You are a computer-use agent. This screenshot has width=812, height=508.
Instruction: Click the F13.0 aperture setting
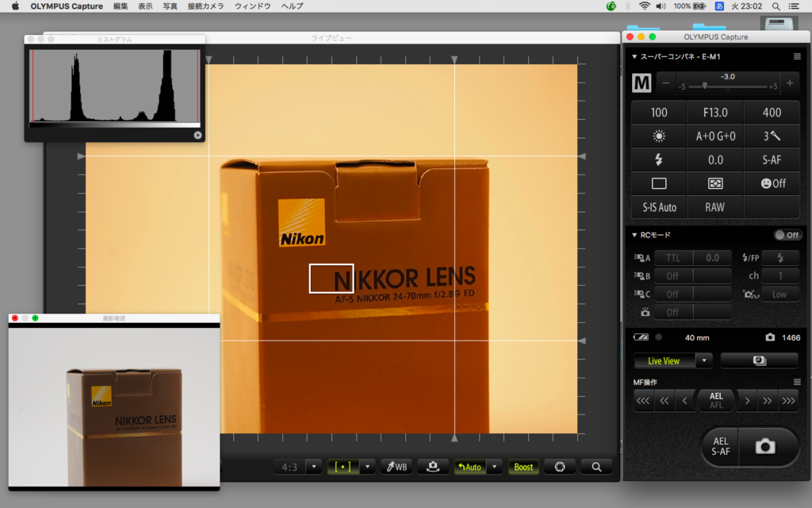[x=715, y=113]
